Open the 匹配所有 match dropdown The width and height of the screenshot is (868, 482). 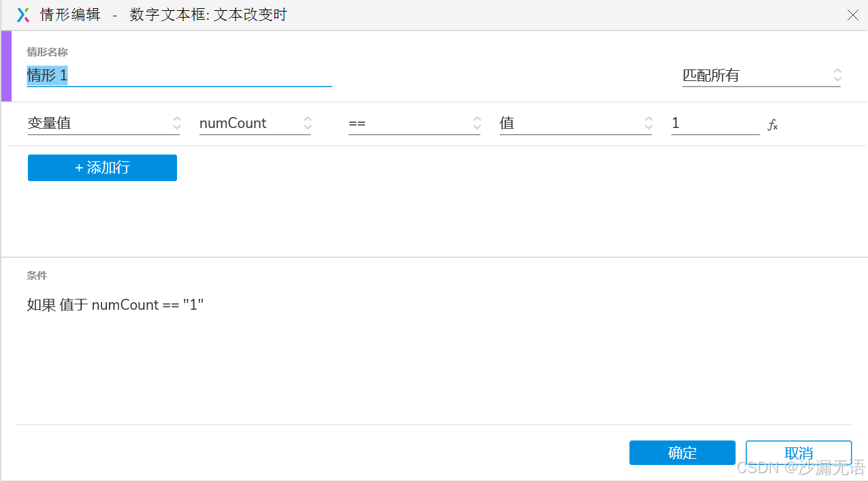pos(762,76)
